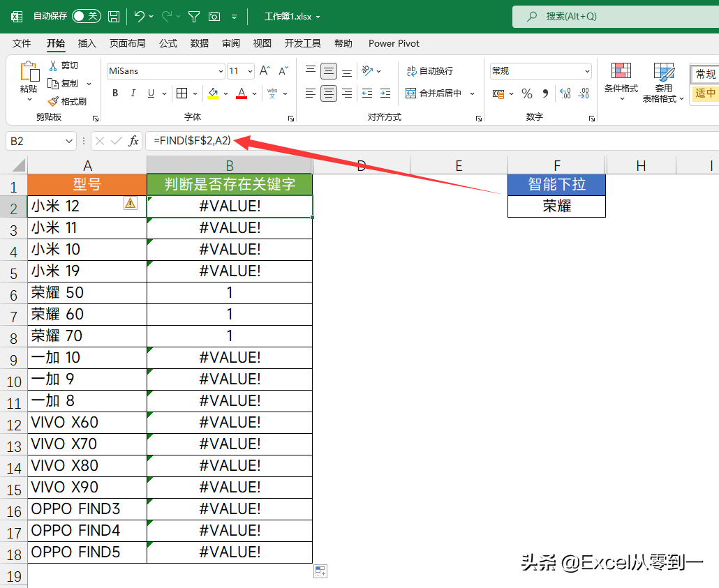
Task: Click the percent style icon
Action: point(527,93)
